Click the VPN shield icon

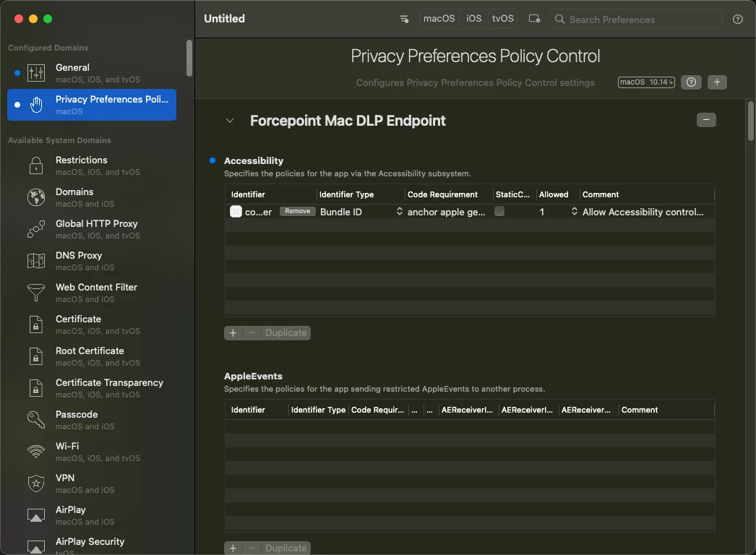[36, 483]
